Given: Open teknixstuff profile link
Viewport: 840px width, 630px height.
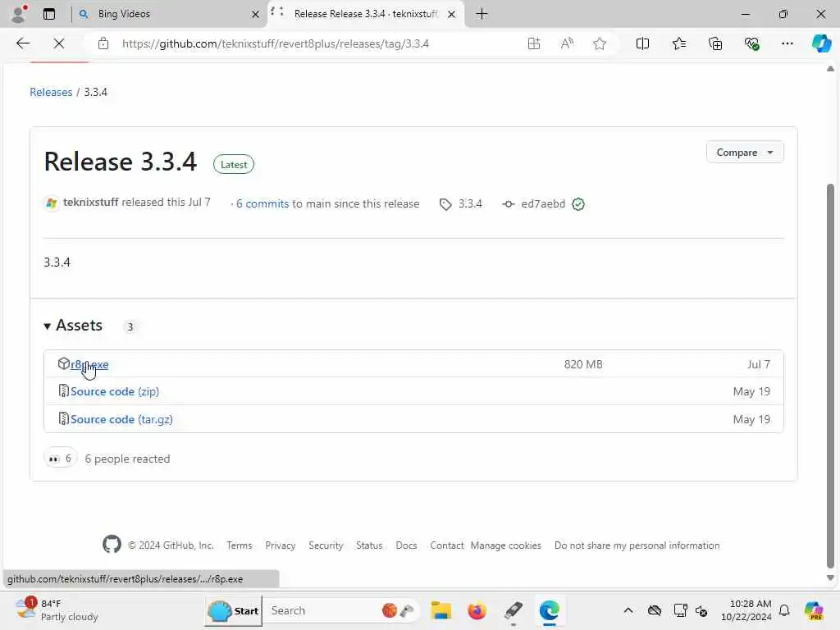Looking at the screenshot, I should tap(90, 203).
